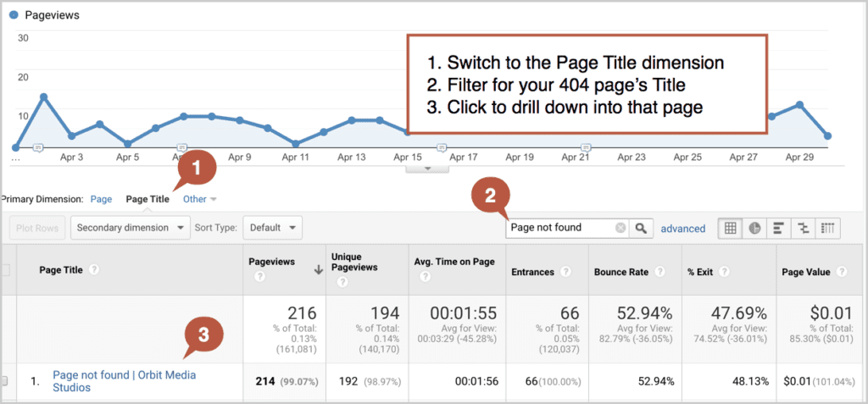868x404 pixels.
Task: Open the Secondary dimension dropdown
Action: 130,228
